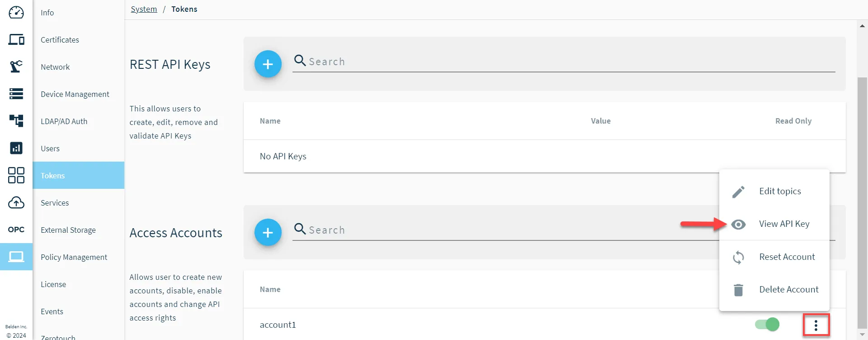The height and width of the screenshot is (340, 868).
Task: Add a new REST API key
Action: tap(268, 64)
